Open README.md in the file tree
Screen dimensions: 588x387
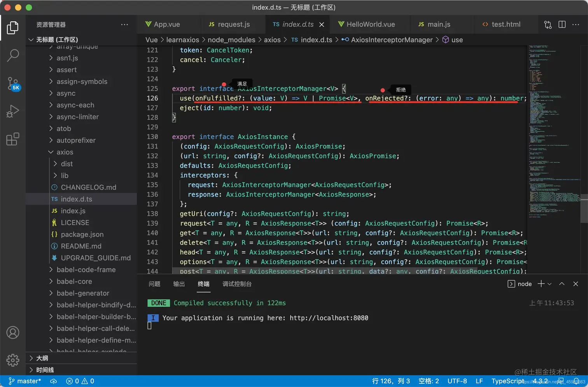click(81, 246)
